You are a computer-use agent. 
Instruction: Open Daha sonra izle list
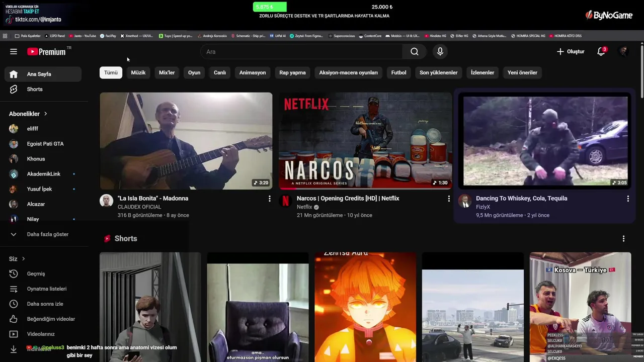coord(43,304)
